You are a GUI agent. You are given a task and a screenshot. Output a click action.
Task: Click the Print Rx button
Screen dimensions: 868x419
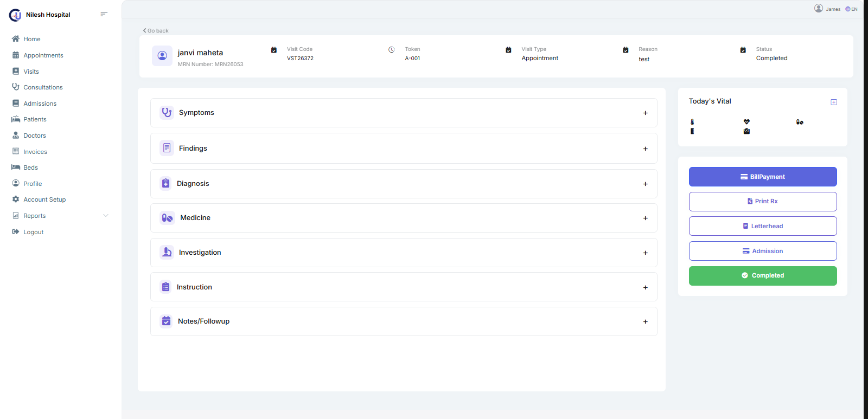763,202
